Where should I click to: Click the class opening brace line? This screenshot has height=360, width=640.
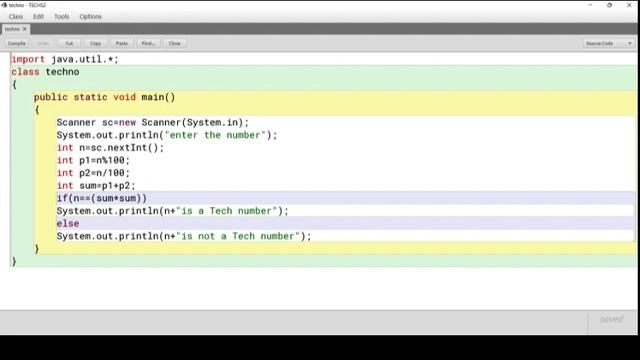click(14, 84)
